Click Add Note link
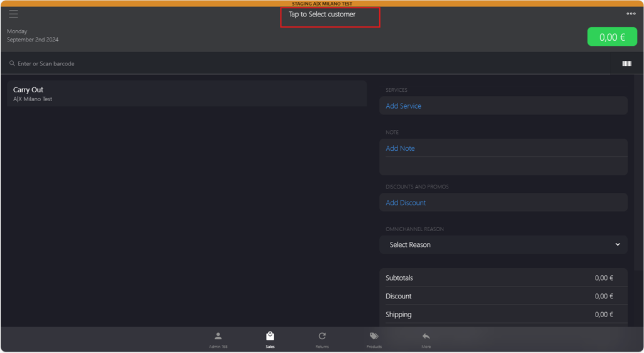The width and height of the screenshot is (644, 353). point(400,148)
